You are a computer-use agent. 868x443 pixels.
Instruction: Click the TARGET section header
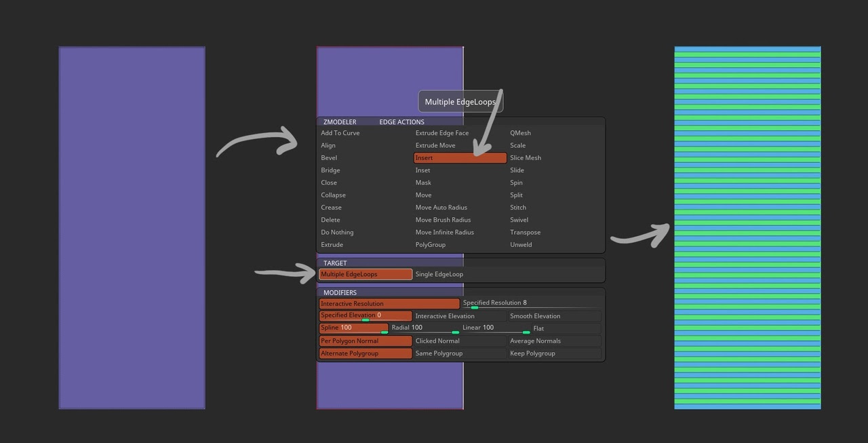[335, 263]
